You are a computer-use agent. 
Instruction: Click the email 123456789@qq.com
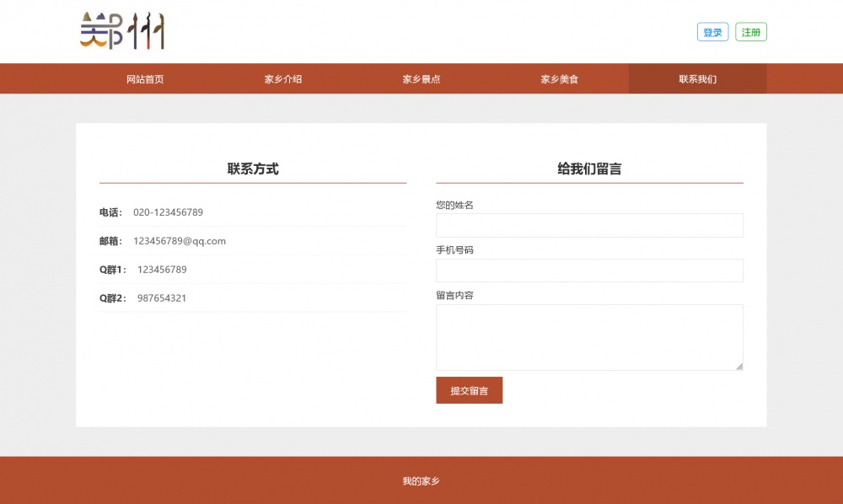pos(180,241)
